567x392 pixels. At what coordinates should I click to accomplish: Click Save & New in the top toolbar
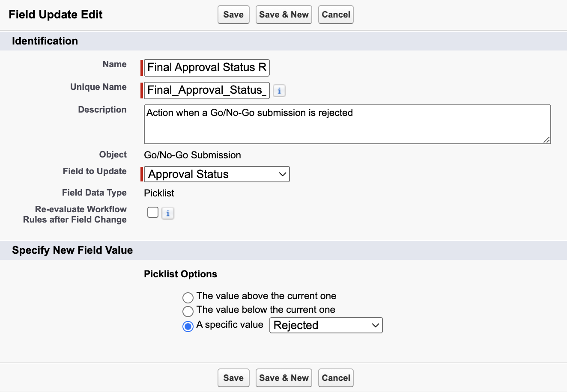coord(283,14)
